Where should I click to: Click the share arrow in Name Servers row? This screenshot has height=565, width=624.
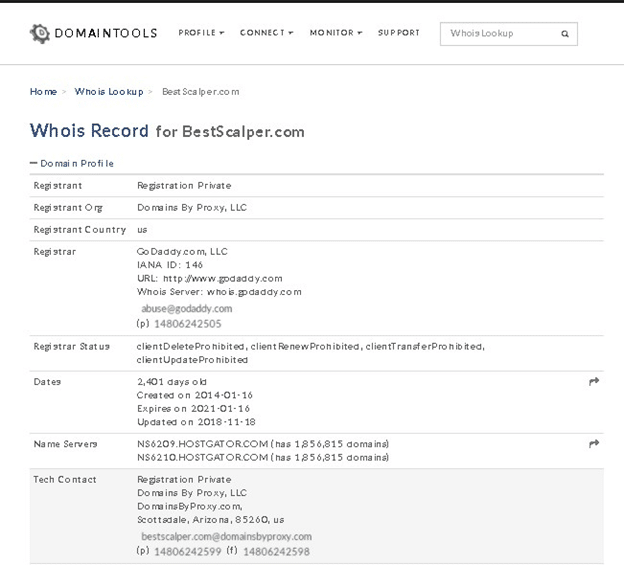point(594,444)
